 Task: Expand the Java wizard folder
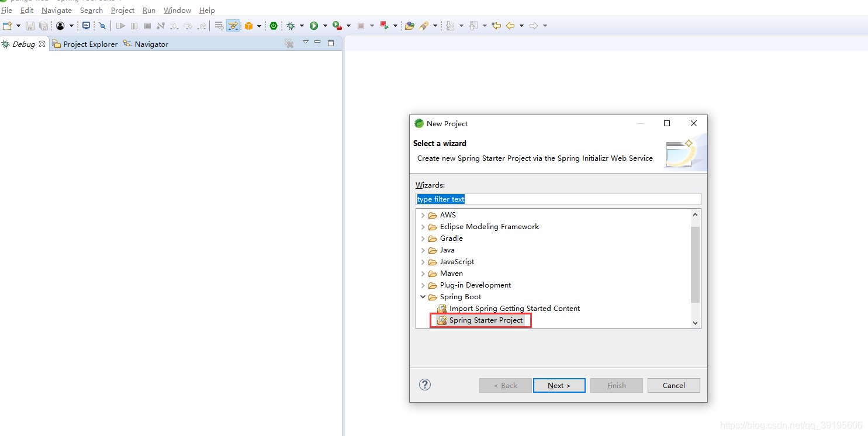click(x=423, y=250)
